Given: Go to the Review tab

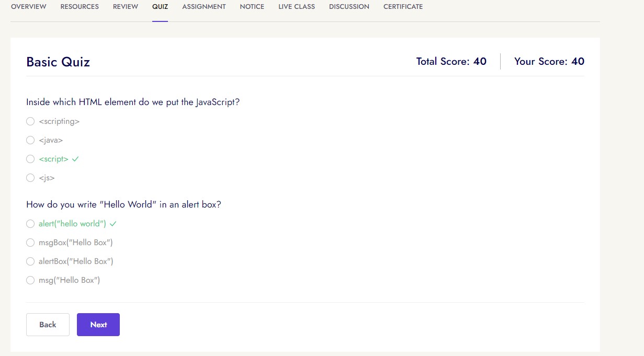Looking at the screenshot, I should [126, 7].
